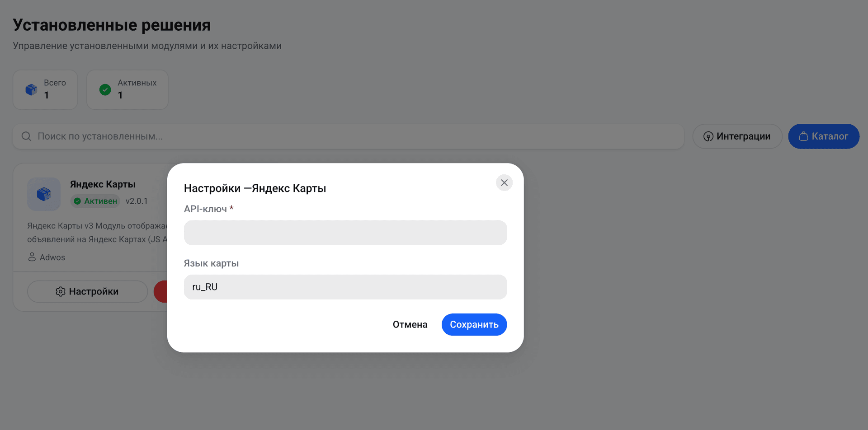This screenshot has height=430, width=868.
Task: Click the magnifier icon in the search bar
Action: pyautogui.click(x=27, y=136)
